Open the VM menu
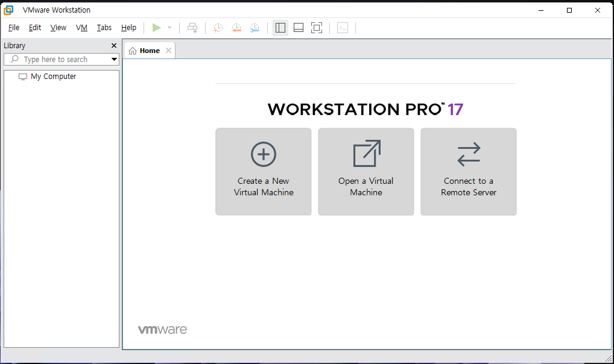614x364 pixels. [81, 28]
